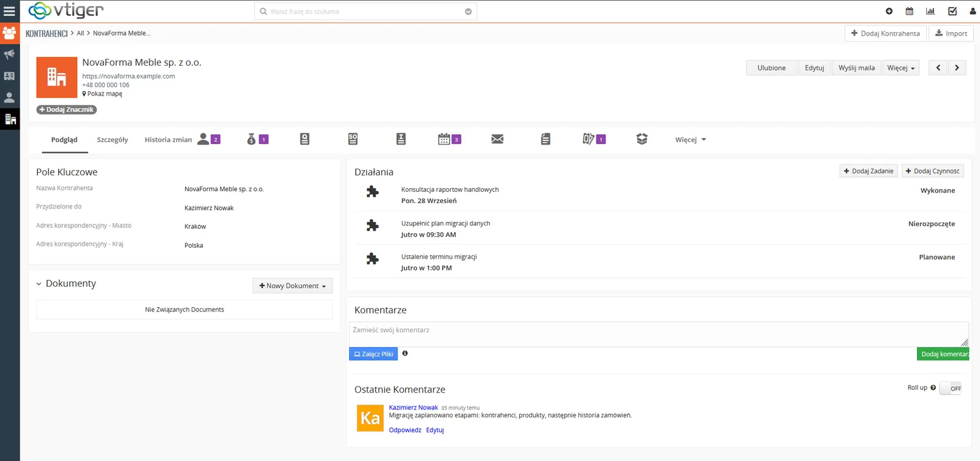Go to next record arrow
The image size is (980, 461).
[957, 67]
